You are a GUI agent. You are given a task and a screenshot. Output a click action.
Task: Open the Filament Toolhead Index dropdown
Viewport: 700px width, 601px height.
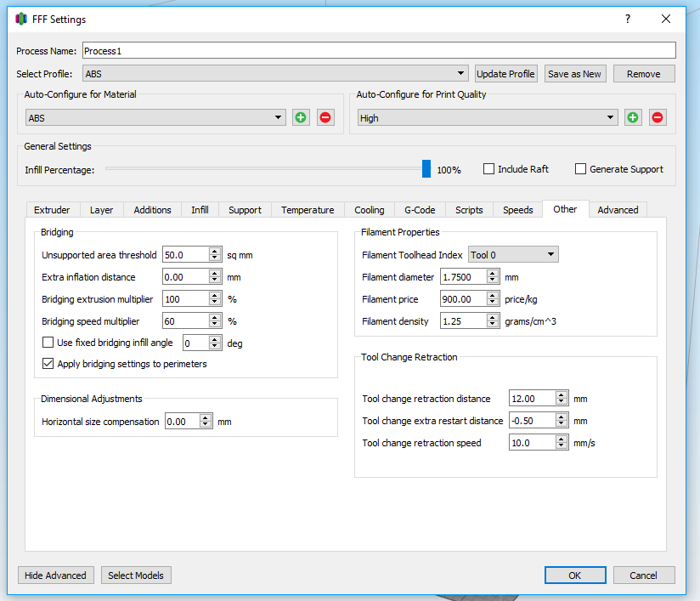coord(513,255)
